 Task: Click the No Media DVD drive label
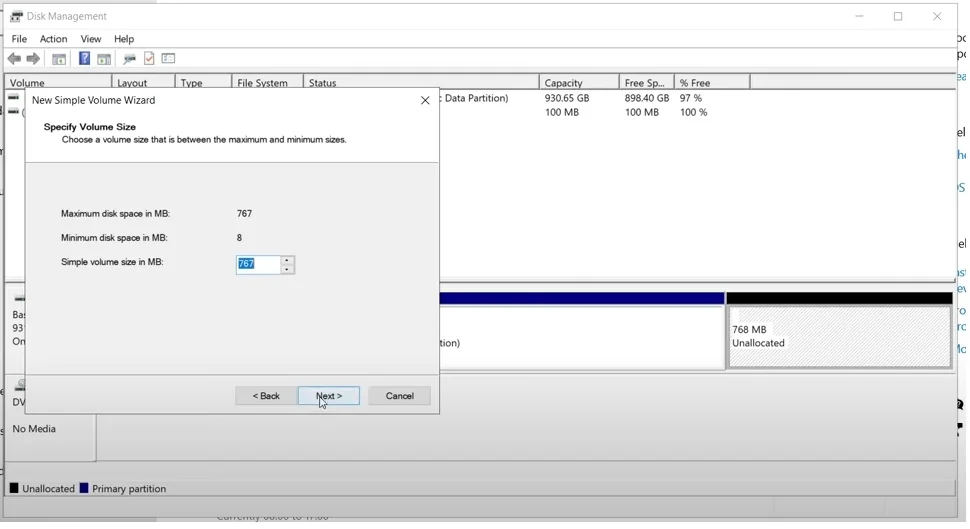tap(34, 429)
